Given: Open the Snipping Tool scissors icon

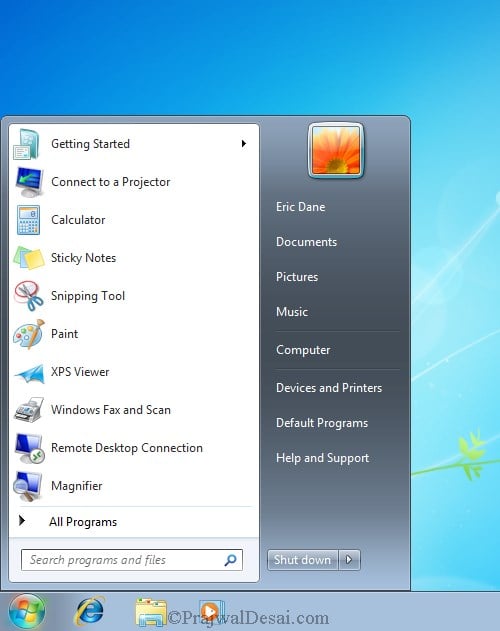Looking at the screenshot, I should [28, 296].
